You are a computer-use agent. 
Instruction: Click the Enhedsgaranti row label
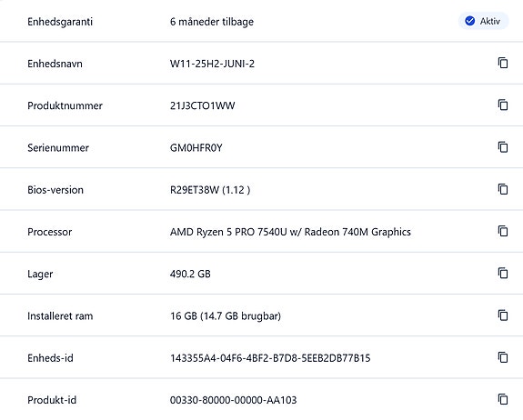click(x=60, y=22)
